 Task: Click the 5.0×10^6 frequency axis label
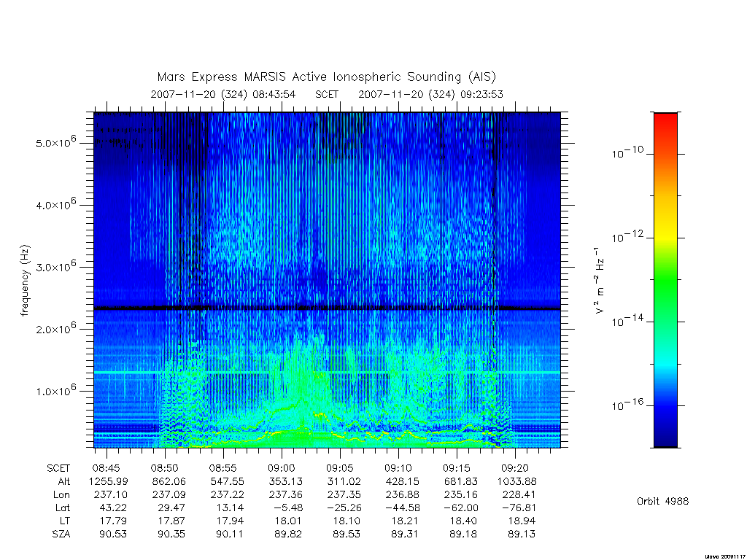(x=56, y=142)
